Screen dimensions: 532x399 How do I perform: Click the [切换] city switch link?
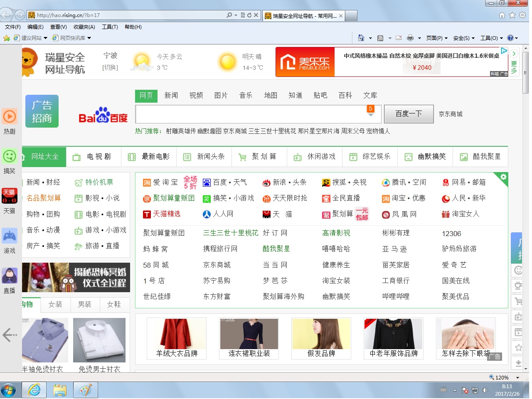pyautogui.click(x=110, y=67)
